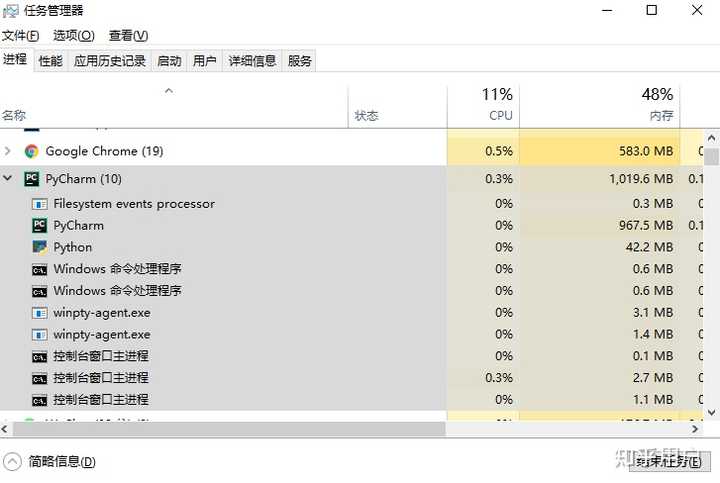
Task: Click the vertical scrollbar thumb
Action: point(712,156)
